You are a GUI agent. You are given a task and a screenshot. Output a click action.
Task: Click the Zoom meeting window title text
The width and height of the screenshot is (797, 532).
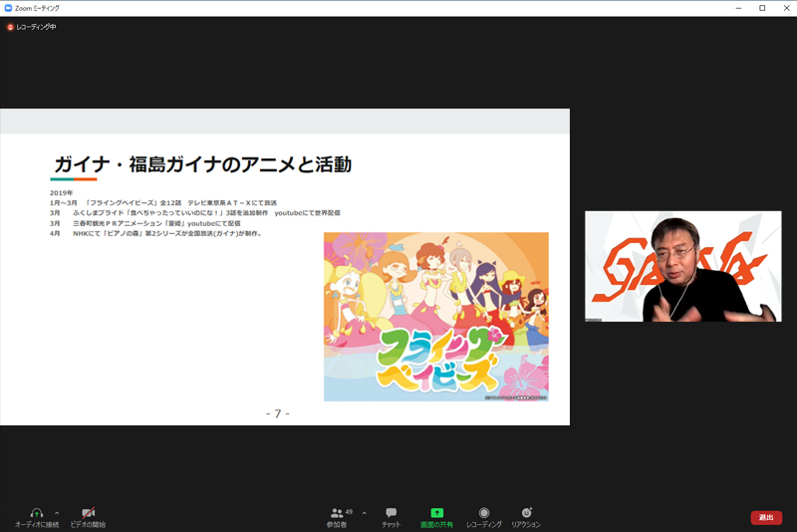[x=38, y=8]
